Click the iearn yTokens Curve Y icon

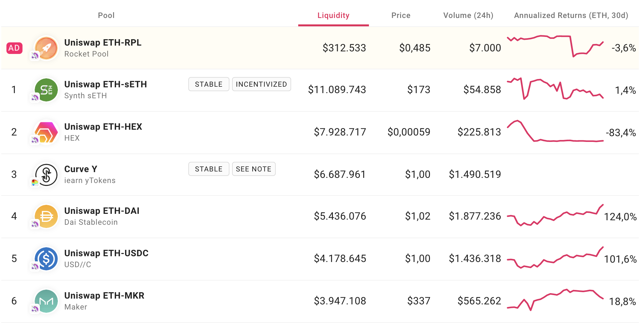click(46, 175)
